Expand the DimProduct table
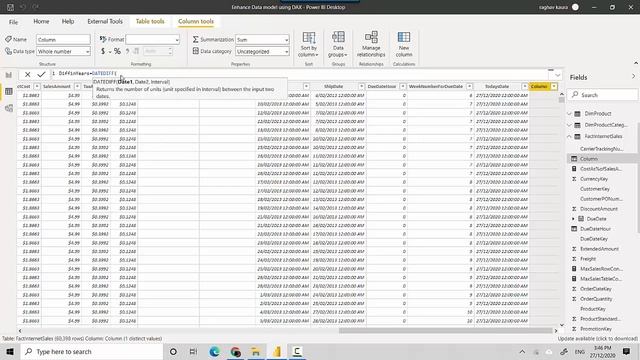 click(569, 113)
